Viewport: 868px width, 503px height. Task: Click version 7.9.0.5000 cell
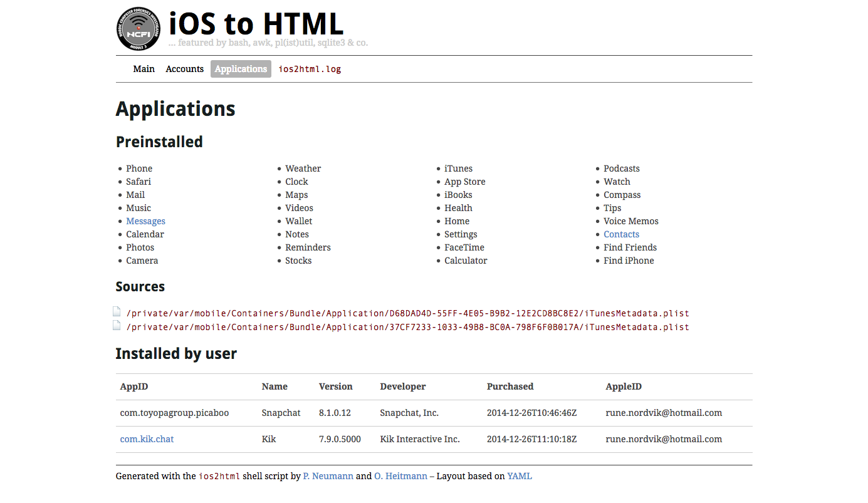point(340,439)
